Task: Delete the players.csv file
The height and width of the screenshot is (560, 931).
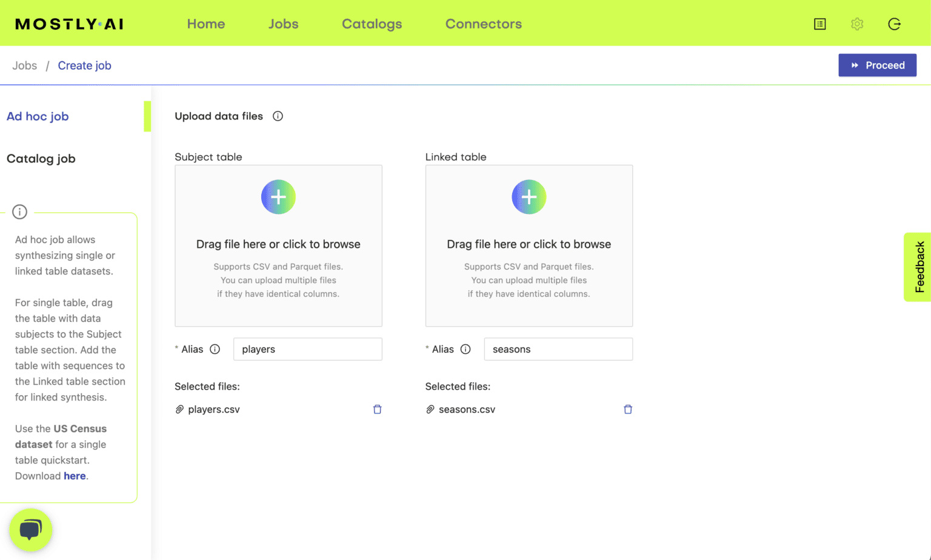Action: tap(377, 409)
